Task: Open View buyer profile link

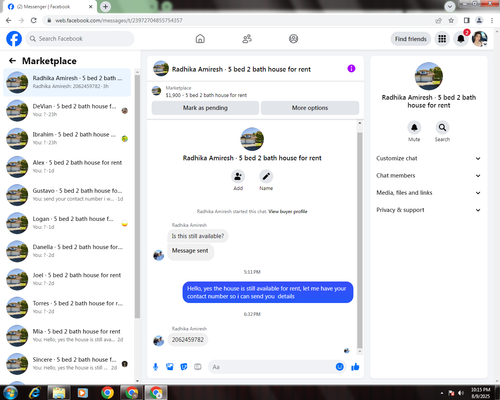Action: click(288, 211)
